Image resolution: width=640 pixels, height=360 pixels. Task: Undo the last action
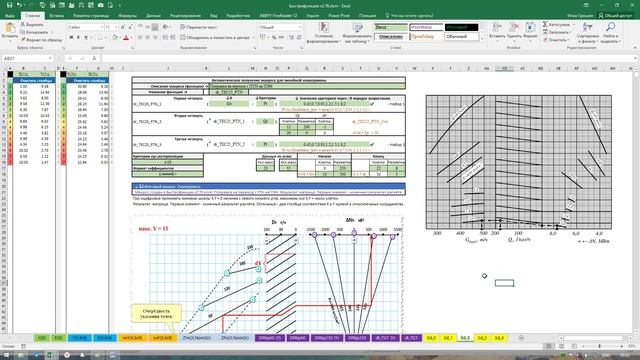19,5
